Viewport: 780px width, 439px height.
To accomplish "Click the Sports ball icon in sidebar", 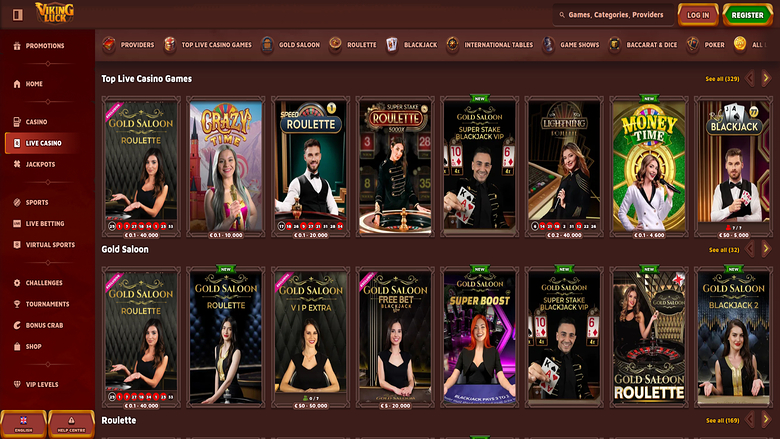I will pyautogui.click(x=17, y=202).
